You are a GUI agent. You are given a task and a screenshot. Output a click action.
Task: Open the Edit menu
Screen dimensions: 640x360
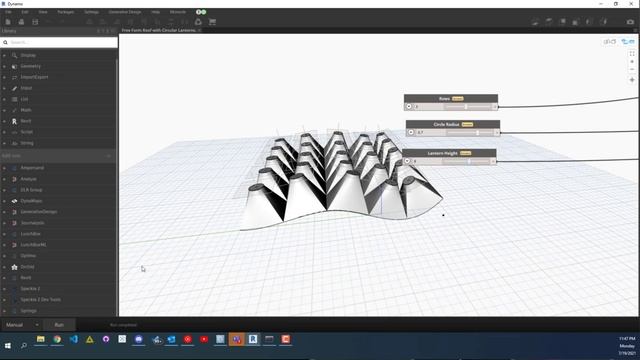25,12
